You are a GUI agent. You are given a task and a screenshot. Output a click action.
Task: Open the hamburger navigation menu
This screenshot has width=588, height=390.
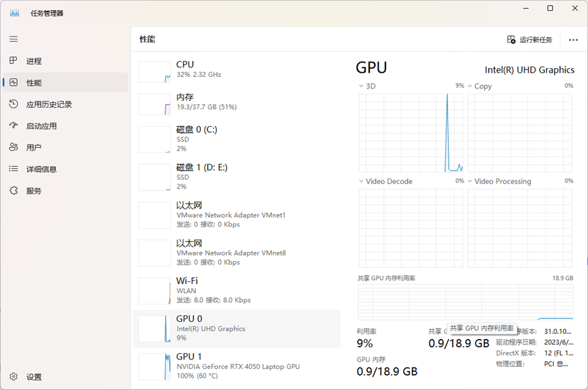(x=14, y=39)
